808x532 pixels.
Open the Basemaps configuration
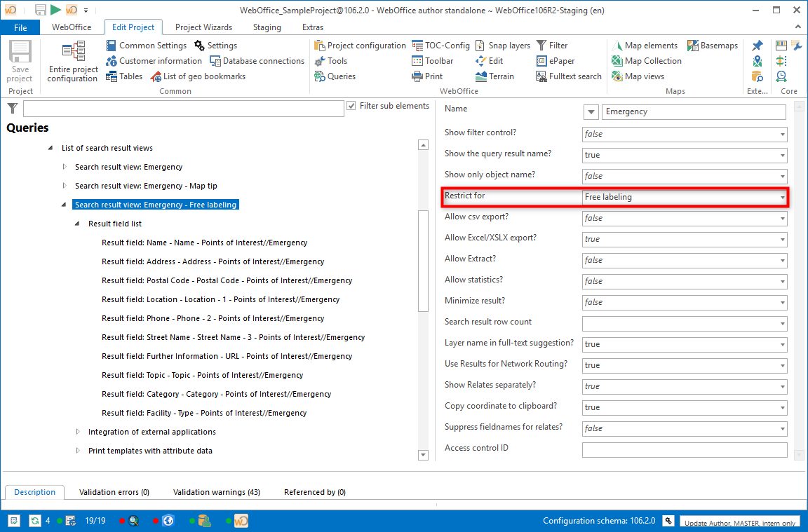click(712, 46)
